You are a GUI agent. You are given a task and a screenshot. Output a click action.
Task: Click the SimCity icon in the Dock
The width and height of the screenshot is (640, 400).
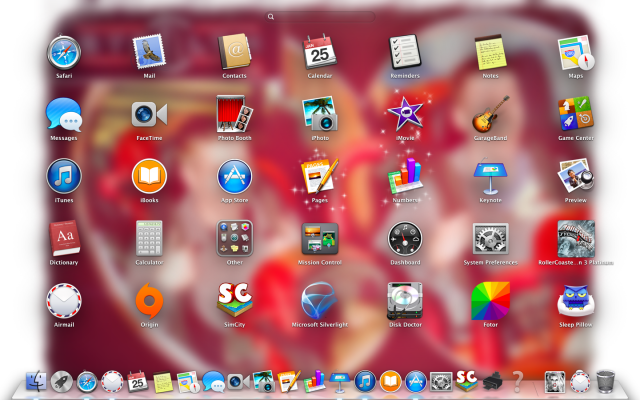(466, 381)
